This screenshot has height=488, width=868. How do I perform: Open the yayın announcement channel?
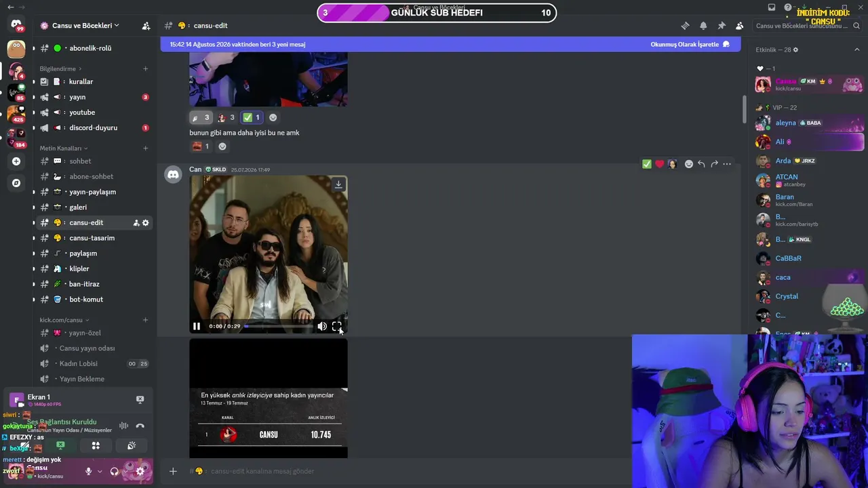pos(94,97)
